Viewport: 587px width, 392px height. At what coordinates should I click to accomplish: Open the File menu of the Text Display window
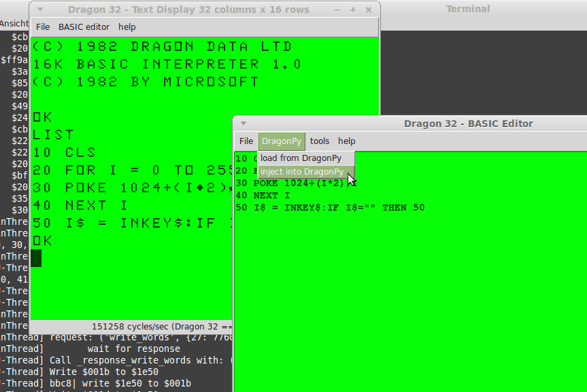(x=43, y=27)
